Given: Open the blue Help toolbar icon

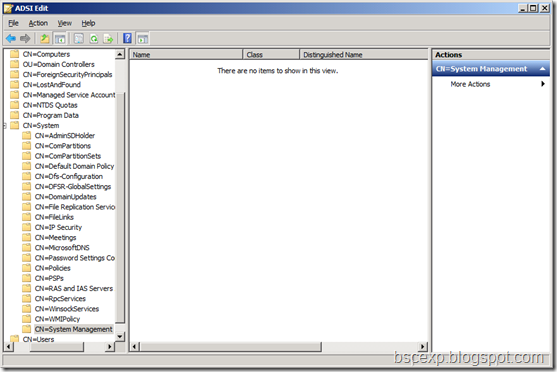Looking at the screenshot, I should click(x=127, y=38).
